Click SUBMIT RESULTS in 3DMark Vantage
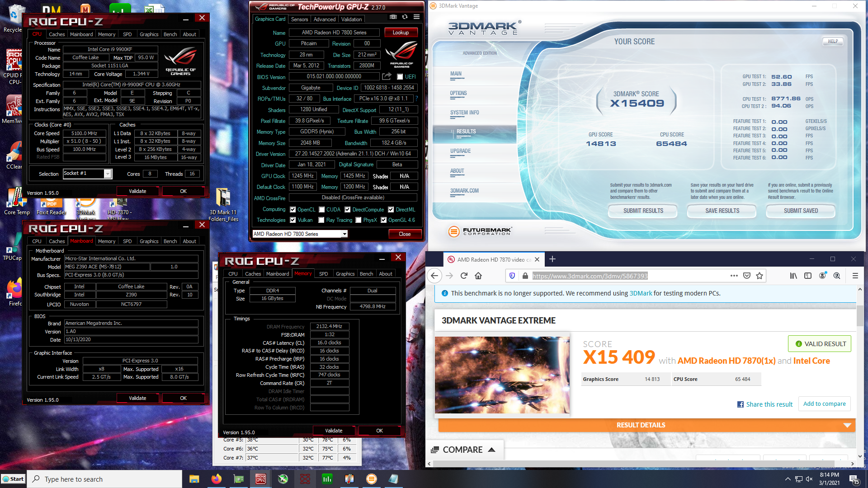The width and height of the screenshot is (868, 488). (643, 211)
